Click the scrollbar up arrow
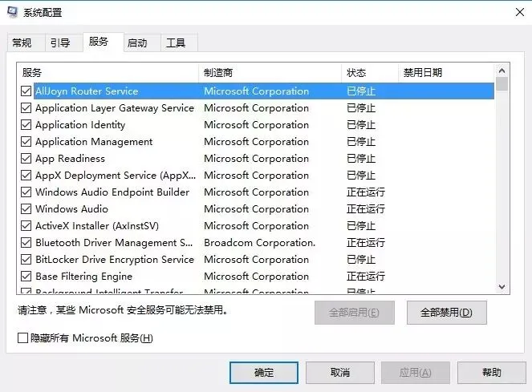The height and width of the screenshot is (392, 532). pyautogui.click(x=502, y=71)
